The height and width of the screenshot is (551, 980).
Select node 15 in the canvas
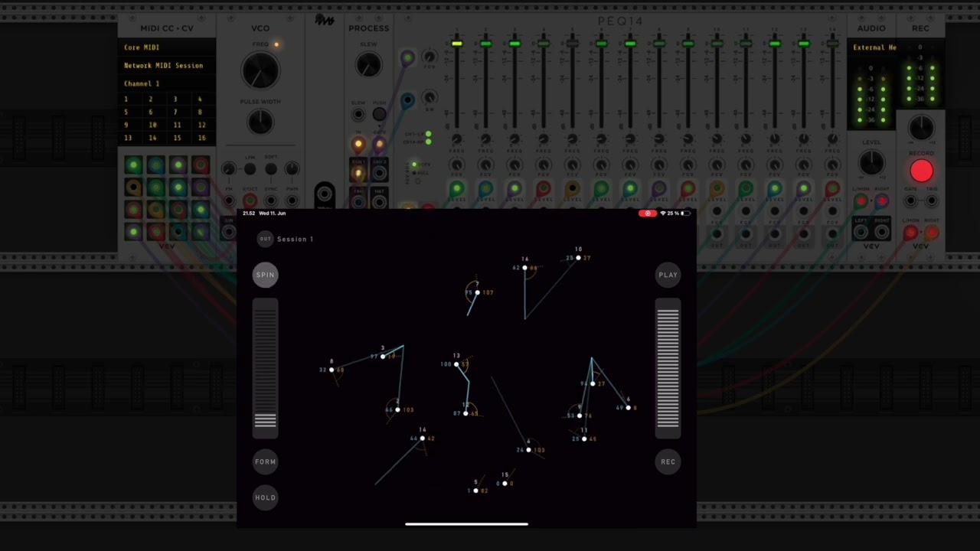click(x=505, y=484)
